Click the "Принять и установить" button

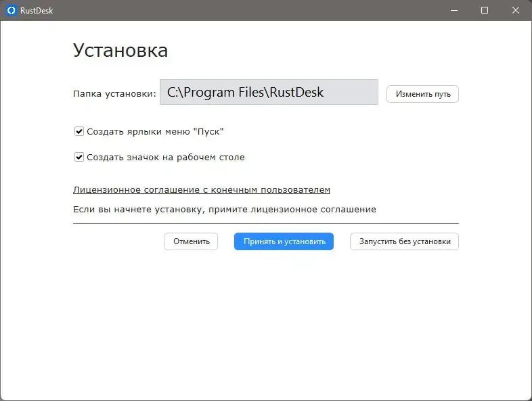point(284,241)
